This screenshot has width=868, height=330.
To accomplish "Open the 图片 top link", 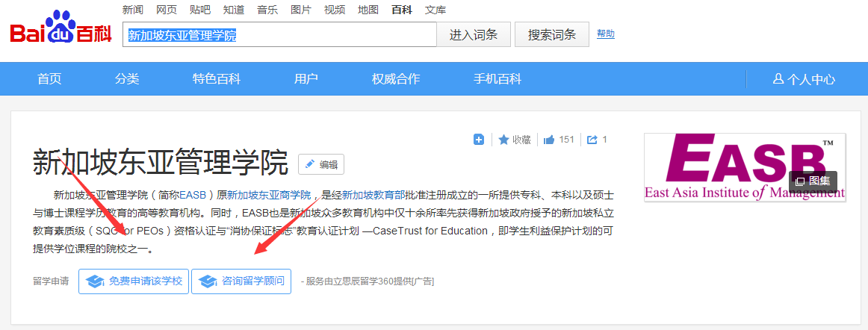I will [300, 10].
